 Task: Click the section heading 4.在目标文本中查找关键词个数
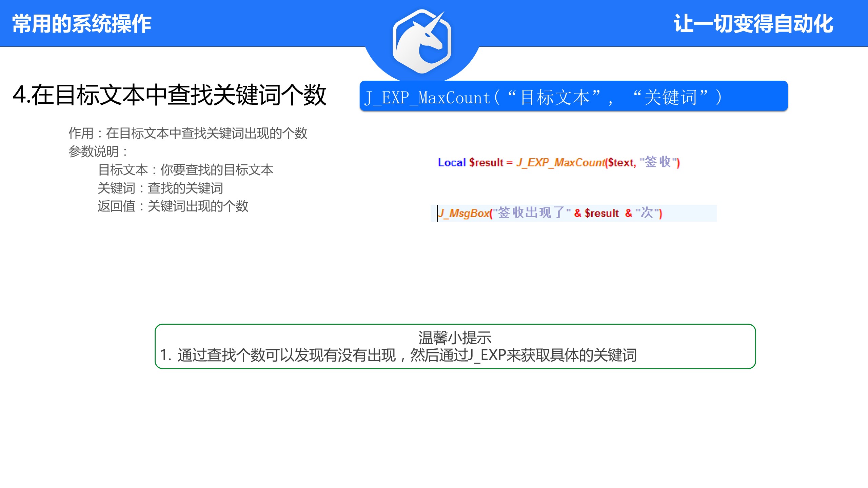[x=169, y=95]
